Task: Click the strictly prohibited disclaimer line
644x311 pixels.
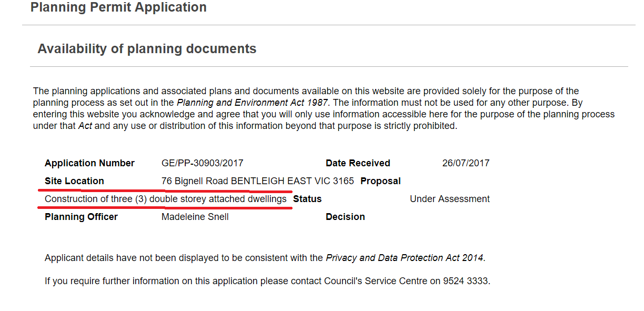Action: [x=245, y=126]
